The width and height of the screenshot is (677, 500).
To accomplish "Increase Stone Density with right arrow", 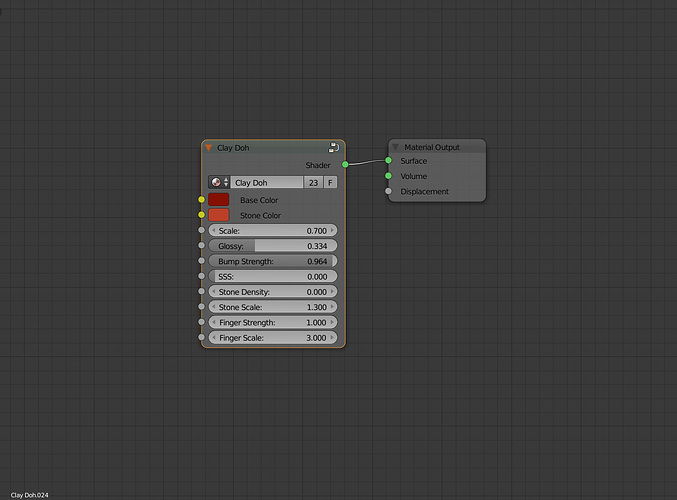I will coord(332,292).
